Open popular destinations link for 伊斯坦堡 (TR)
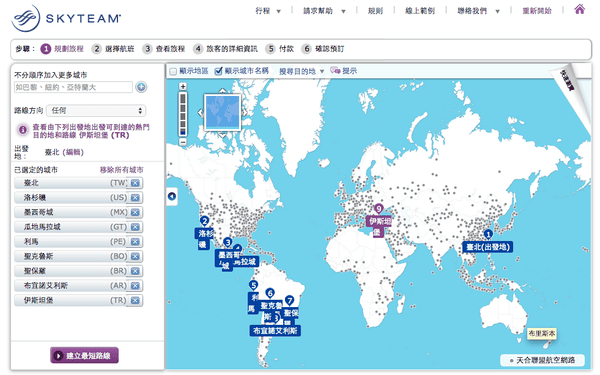600x375 pixels. (91, 131)
